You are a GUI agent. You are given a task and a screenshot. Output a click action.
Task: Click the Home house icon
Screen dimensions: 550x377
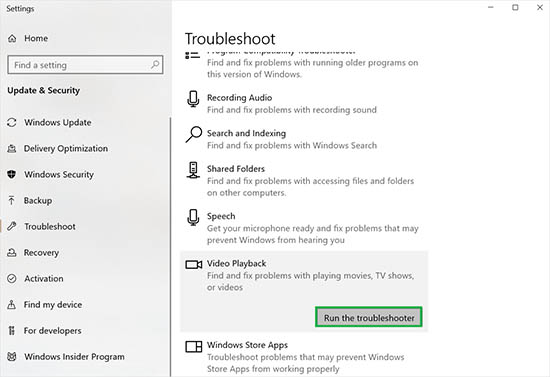point(12,39)
